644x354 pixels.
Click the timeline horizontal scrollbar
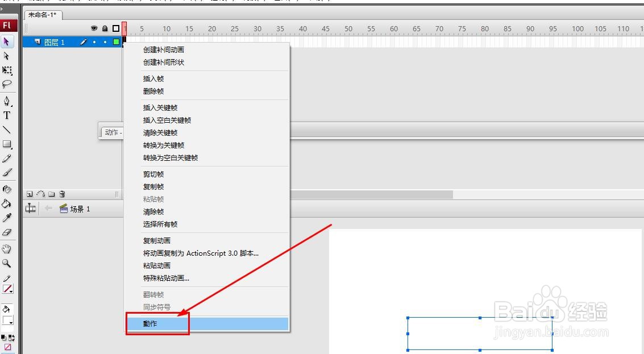(x=371, y=194)
